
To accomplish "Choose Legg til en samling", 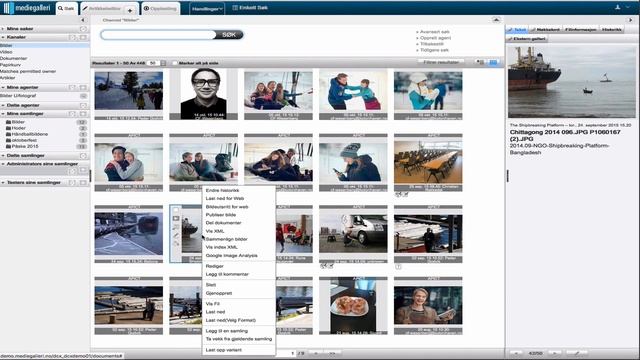I will coord(227,331).
